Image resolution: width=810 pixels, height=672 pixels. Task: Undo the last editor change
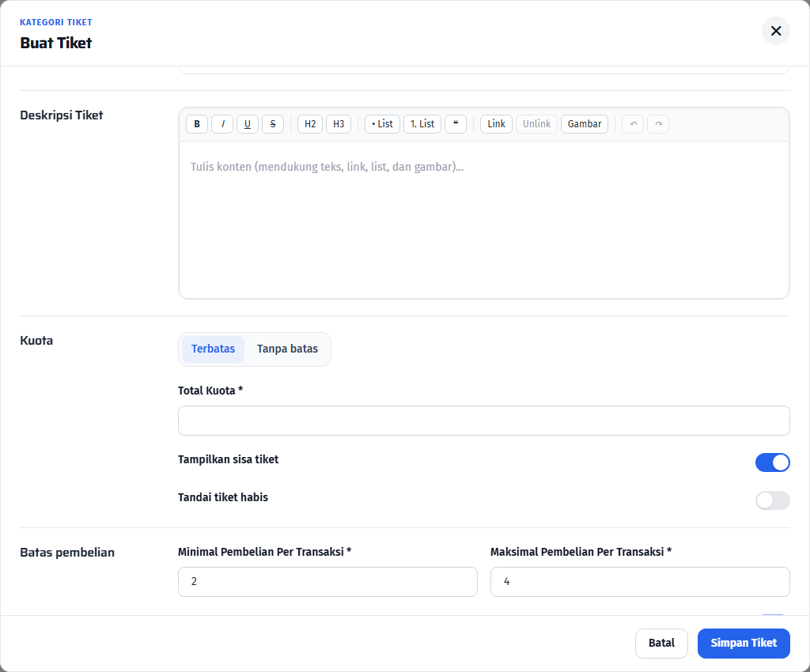pyautogui.click(x=633, y=124)
